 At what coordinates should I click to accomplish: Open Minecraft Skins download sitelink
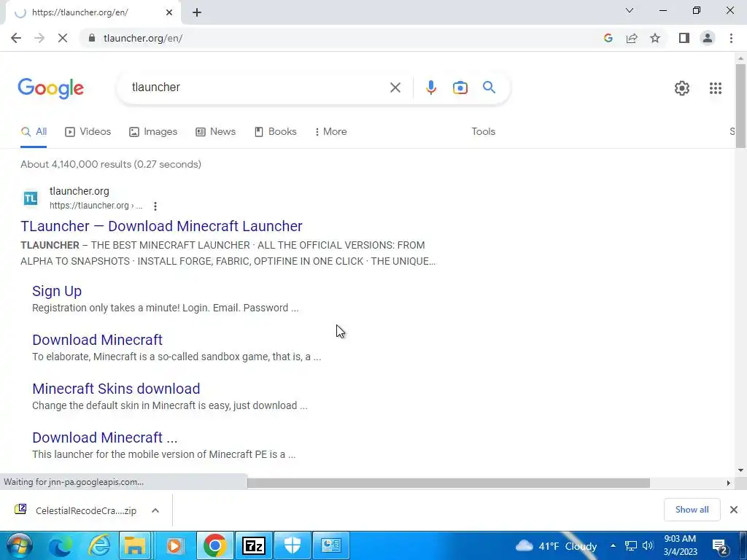pos(116,389)
